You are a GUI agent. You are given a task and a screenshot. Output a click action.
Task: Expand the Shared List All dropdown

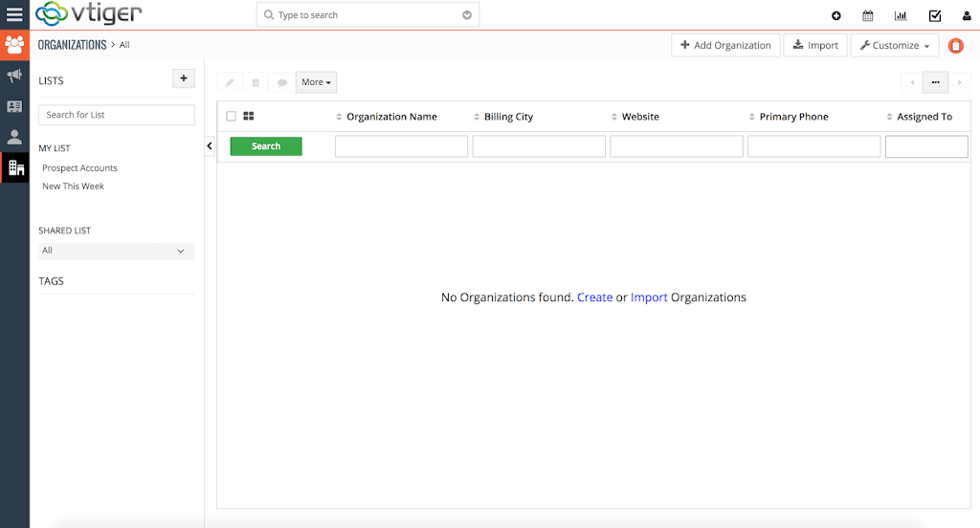point(116,251)
